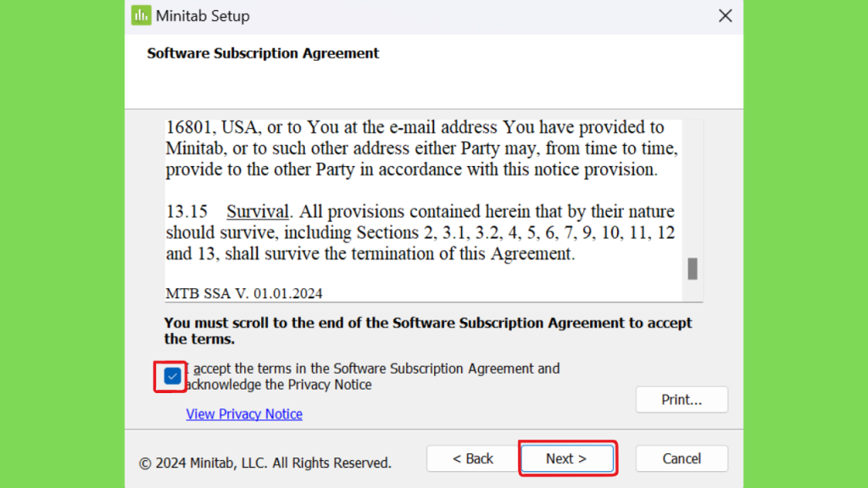Open the View Privacy Notice link
The height and width of the screenshot is (488, 868).
pyautogui.click(x=244, y=413)
